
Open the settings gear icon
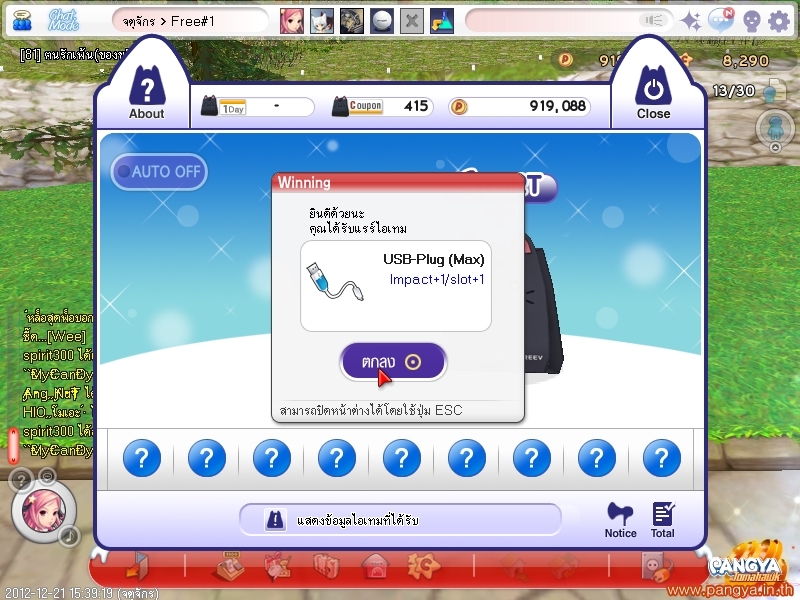tap(779, 21)
